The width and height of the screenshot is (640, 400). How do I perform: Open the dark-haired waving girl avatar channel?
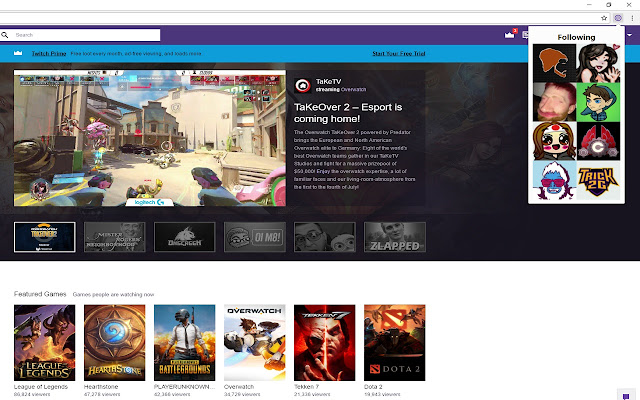point(598,63)
